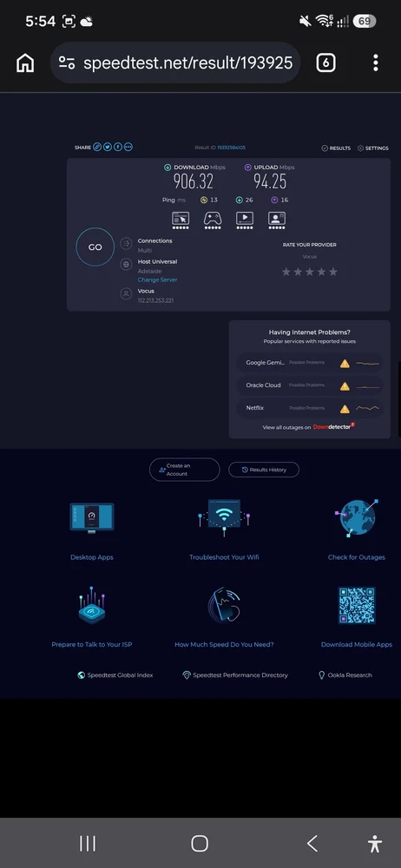The height and width of the screenshot is (868, 401).
Task: Tap the speedtest.net URL address field
Action: [175, 63]
